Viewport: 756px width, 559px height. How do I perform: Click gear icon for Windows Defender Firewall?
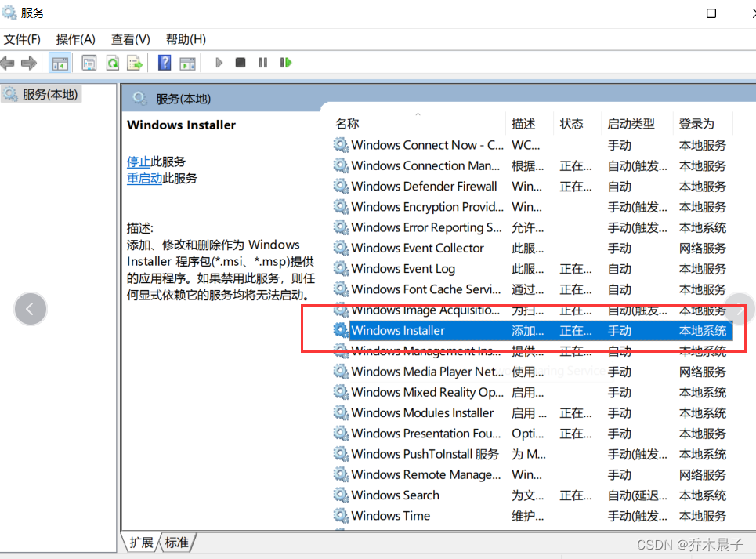pyautogui.click(x=341, y=186)
